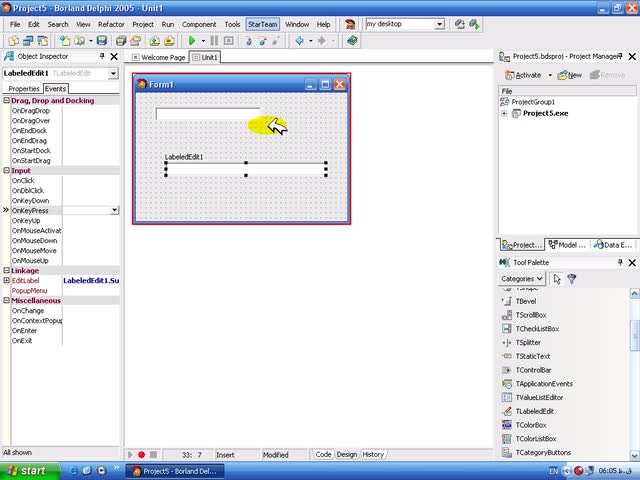This screenshot has height=480, width=640.
Task: Collapse the Input events category
Action: pyautogui.click(x=7, y=170)
